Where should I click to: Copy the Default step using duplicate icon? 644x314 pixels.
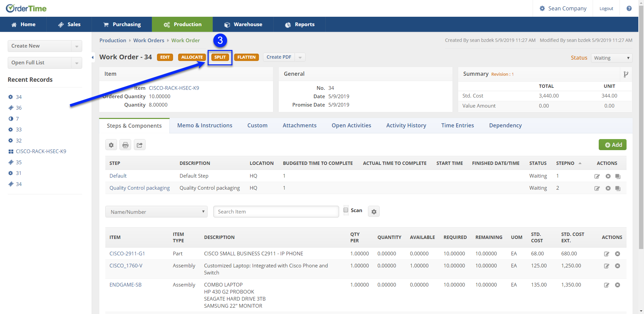coord(618,176)
